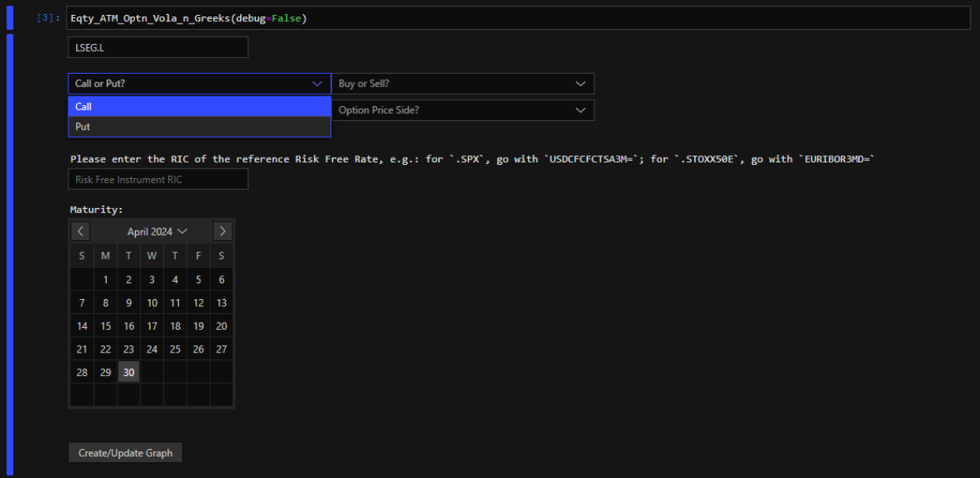Open the April 2024 month picker
980x478 pixels.
(x=157, y=232)
